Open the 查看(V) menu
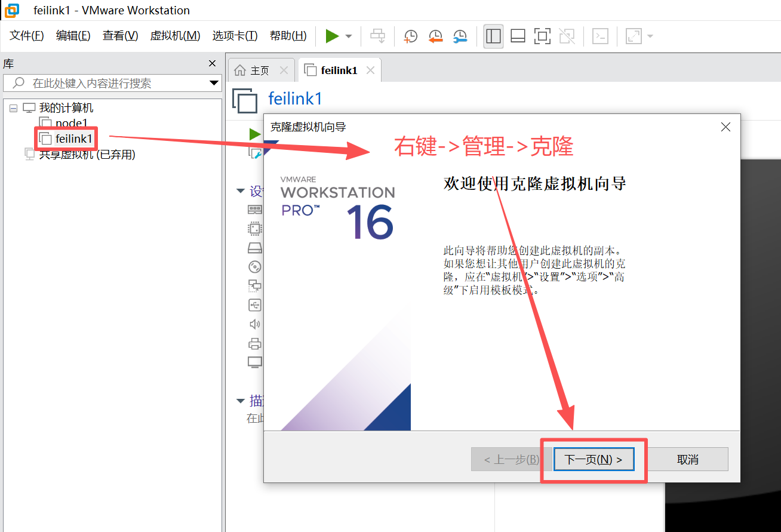The width and height of the screenshot is (781, 532). (x=120, y=35)
